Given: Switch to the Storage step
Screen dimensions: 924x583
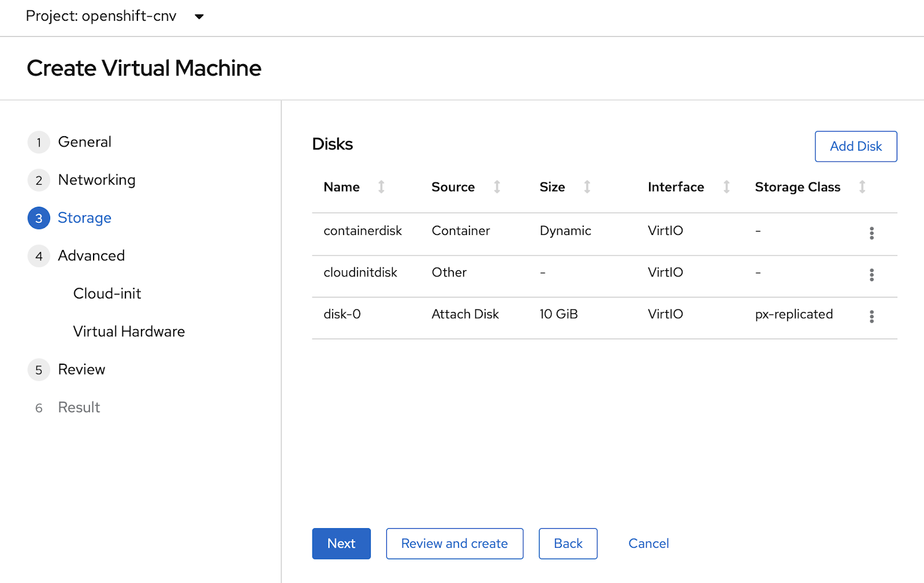Looking at the screenshot, I should coord(84,218).
